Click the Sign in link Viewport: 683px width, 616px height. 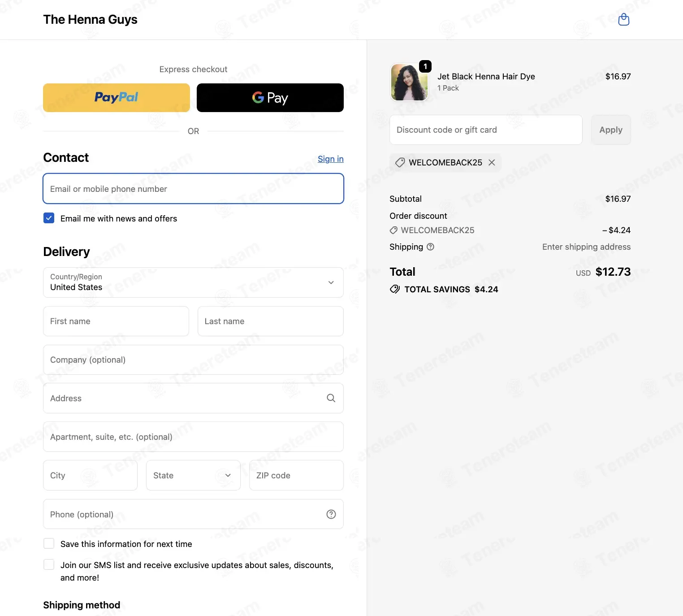pos(331,159)
